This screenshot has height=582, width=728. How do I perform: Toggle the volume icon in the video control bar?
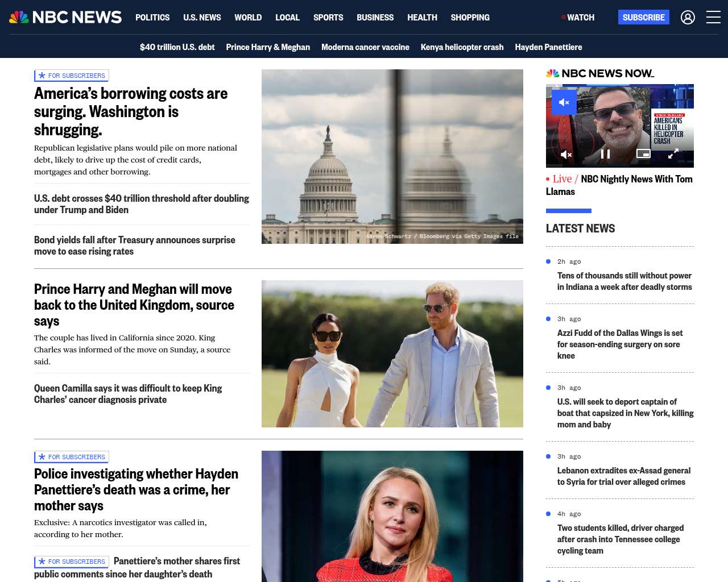click(x=566, y=154)
